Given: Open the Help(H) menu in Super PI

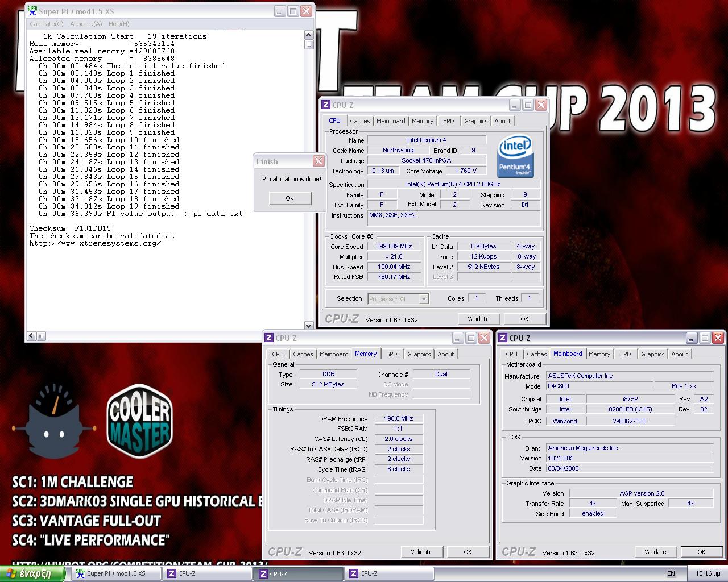Looking at the screenshot, I should [118, 24].
